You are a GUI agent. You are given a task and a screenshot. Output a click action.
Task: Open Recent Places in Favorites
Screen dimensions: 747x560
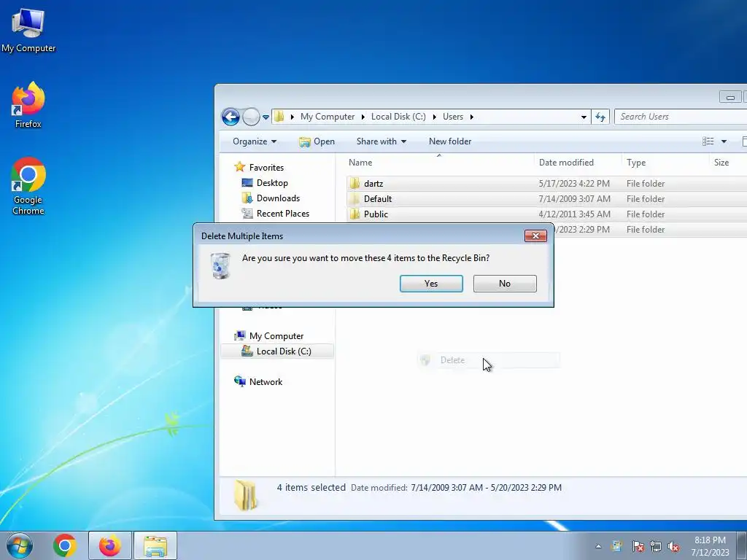click(x=283, y=214)
